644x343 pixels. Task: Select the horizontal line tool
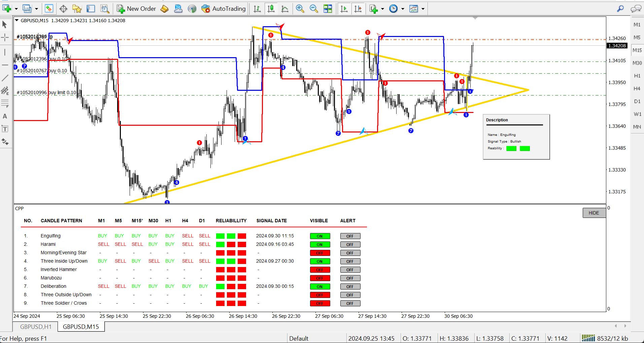coord(5,65)
